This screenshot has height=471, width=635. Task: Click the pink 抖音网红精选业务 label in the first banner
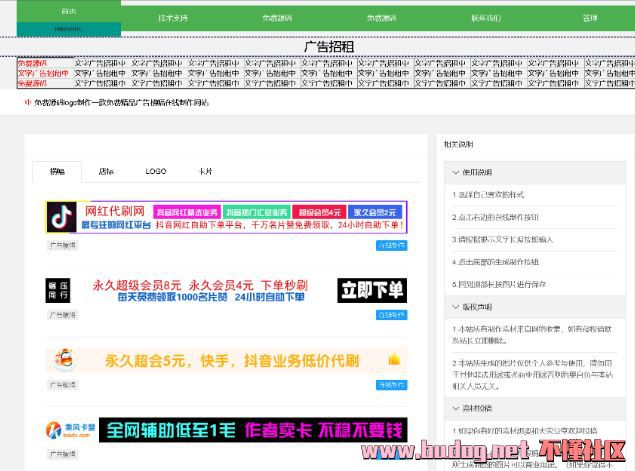click(187, 212)
